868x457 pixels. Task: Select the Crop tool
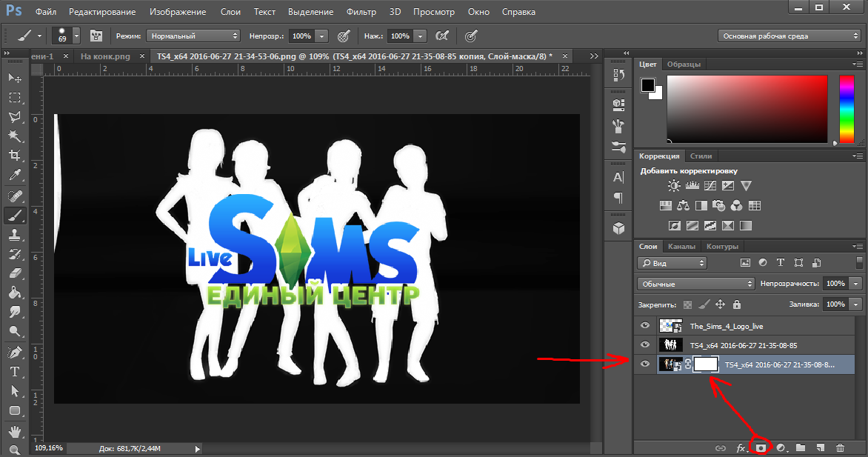click(15, 156)
